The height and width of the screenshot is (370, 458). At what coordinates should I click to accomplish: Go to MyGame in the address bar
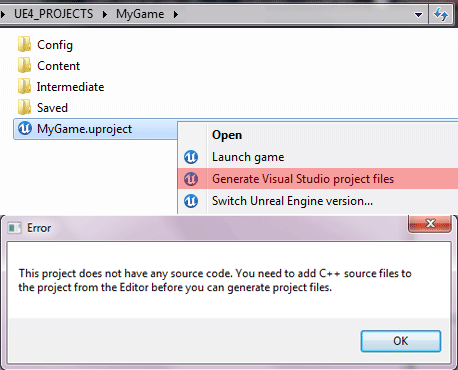140,14
